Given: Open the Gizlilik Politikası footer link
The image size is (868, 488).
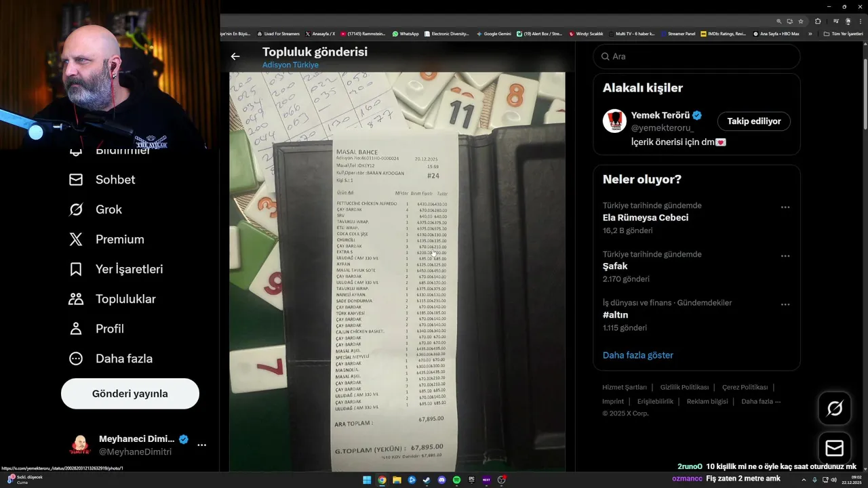Looking at the screenshot, I should (x=684, y=388).
